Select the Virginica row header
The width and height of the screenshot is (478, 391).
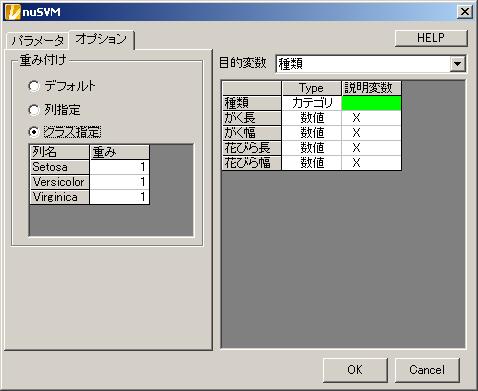pos(59,197)
